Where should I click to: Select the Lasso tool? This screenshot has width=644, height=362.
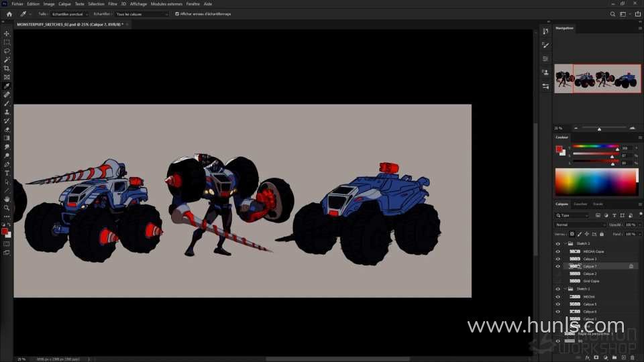(x=7, y=51)
